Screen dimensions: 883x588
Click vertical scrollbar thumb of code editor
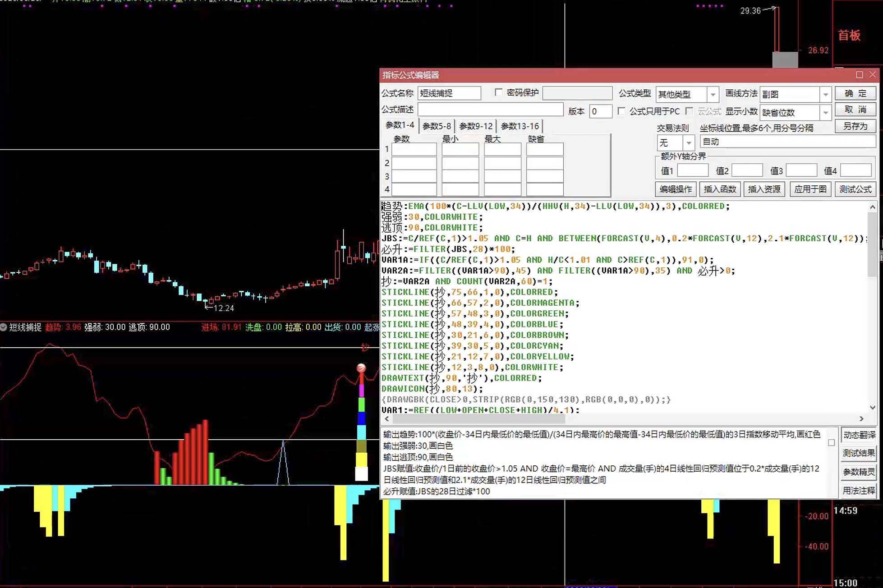(873, 244)
